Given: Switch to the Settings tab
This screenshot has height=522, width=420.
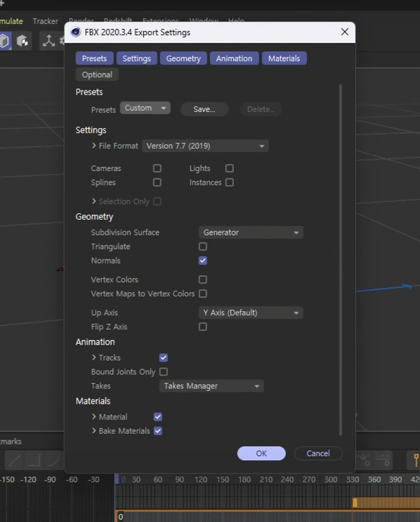Looking at the screenshot, I should pyautogui.click(x=136, y=59).
